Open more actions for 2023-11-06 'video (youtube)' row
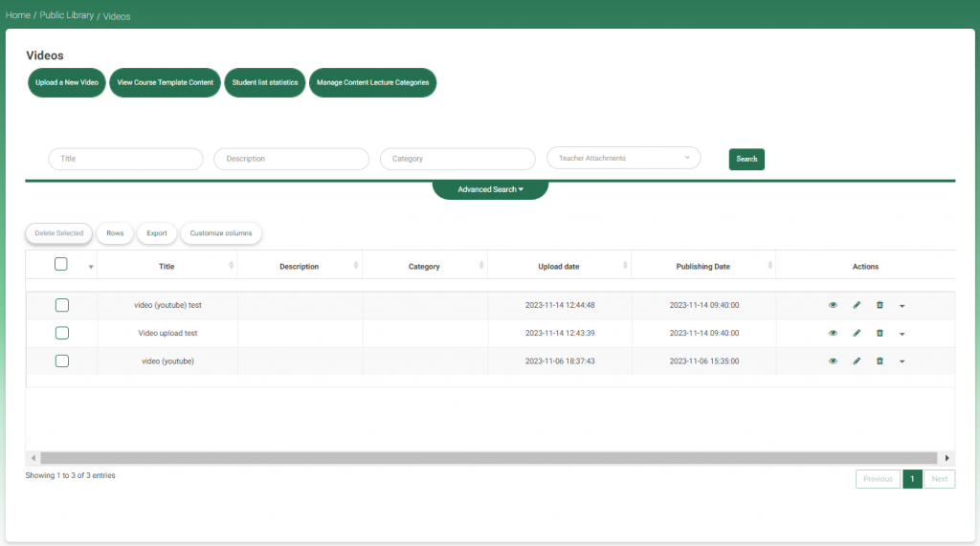Screen dimensions: 980x546 pyautogui.click(x=902, y=361)
